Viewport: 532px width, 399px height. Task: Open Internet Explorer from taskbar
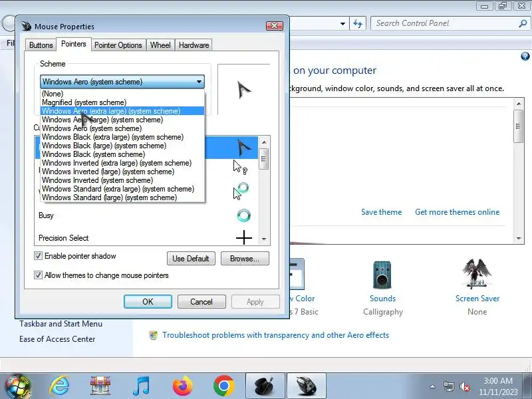[x=59, y=386]
